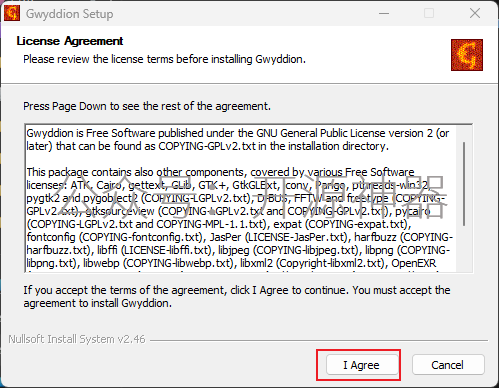499x388 pixels.
Task: Click the greyed-out maximize button
Action: click(x=429, y=14)
